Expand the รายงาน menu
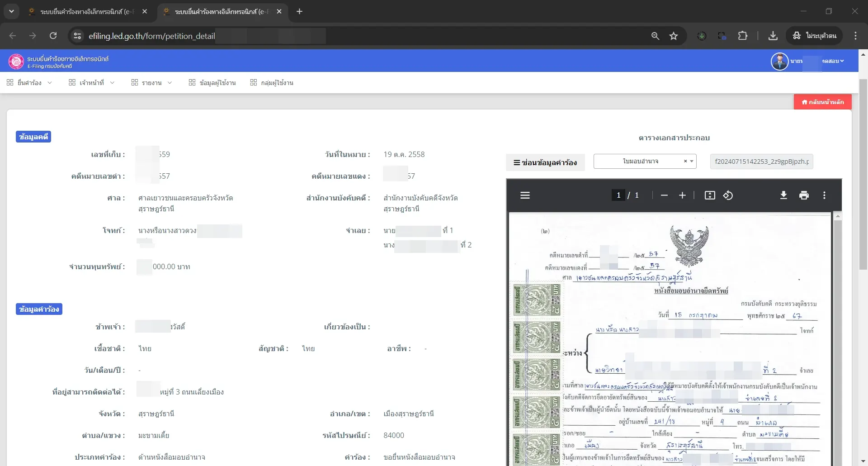 (152, 83)
